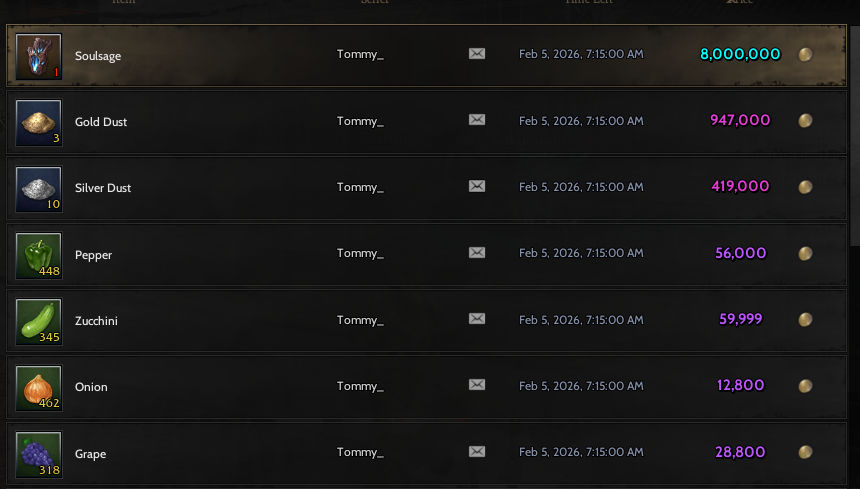Click the Seller column header

pos(375,2)
